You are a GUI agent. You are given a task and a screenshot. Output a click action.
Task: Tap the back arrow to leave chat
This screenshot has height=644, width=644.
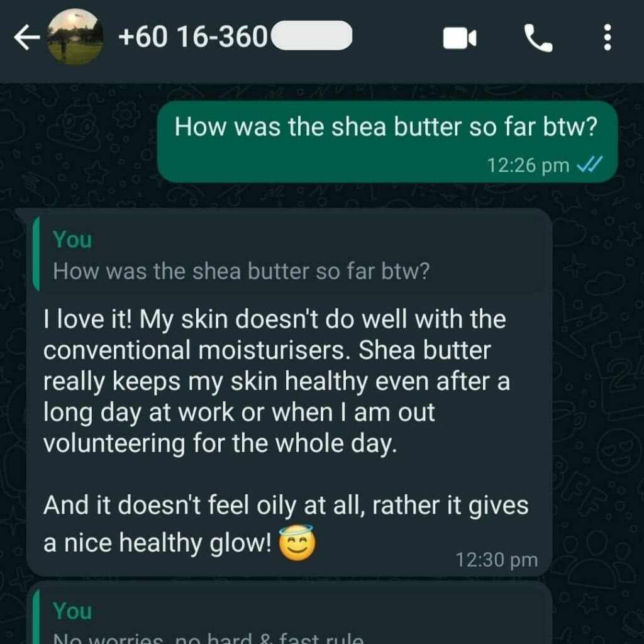tap(26, 37)
